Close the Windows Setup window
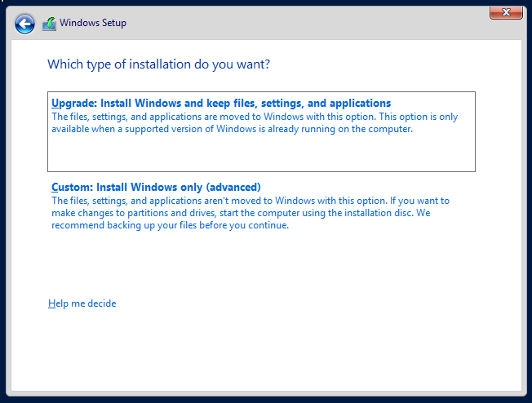 click(x=506, y=11)
